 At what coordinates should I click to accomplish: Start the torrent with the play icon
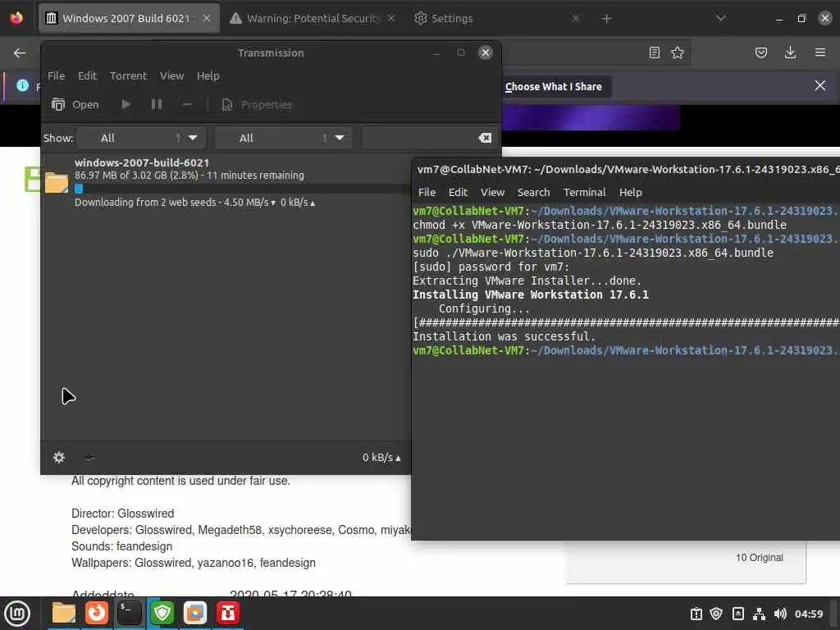[x=126, y=104]
